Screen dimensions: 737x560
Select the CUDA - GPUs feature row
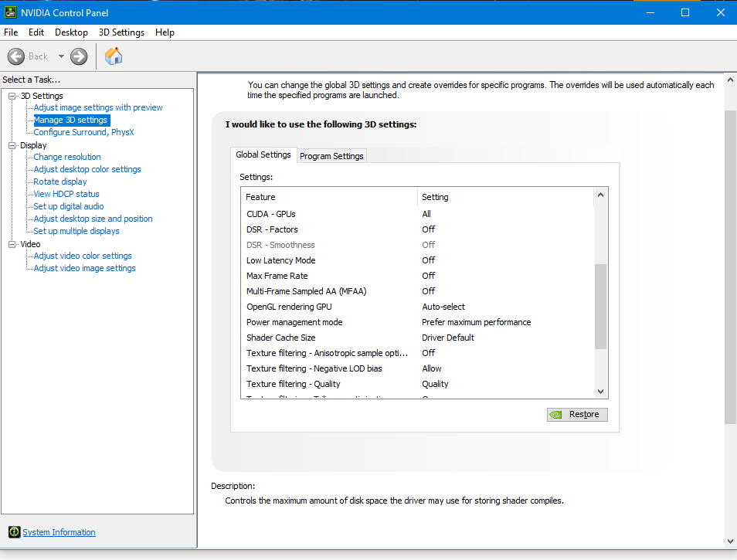[x=418, y=214]
